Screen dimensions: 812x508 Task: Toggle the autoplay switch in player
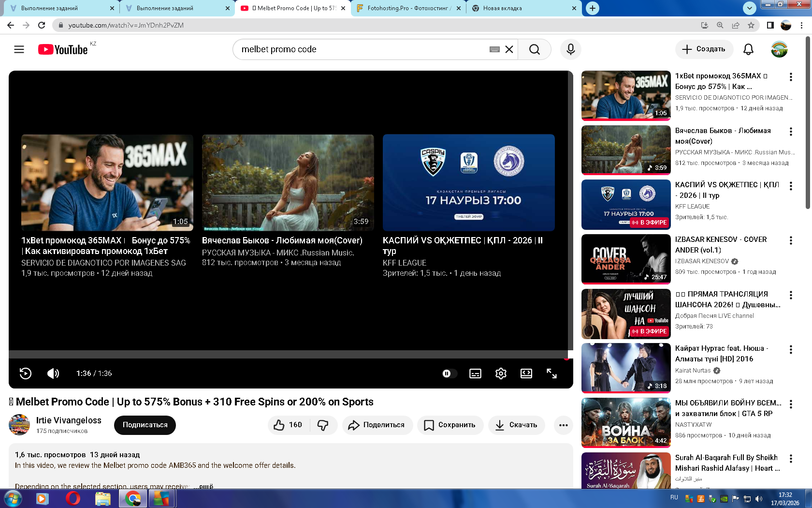click(449, 374)
